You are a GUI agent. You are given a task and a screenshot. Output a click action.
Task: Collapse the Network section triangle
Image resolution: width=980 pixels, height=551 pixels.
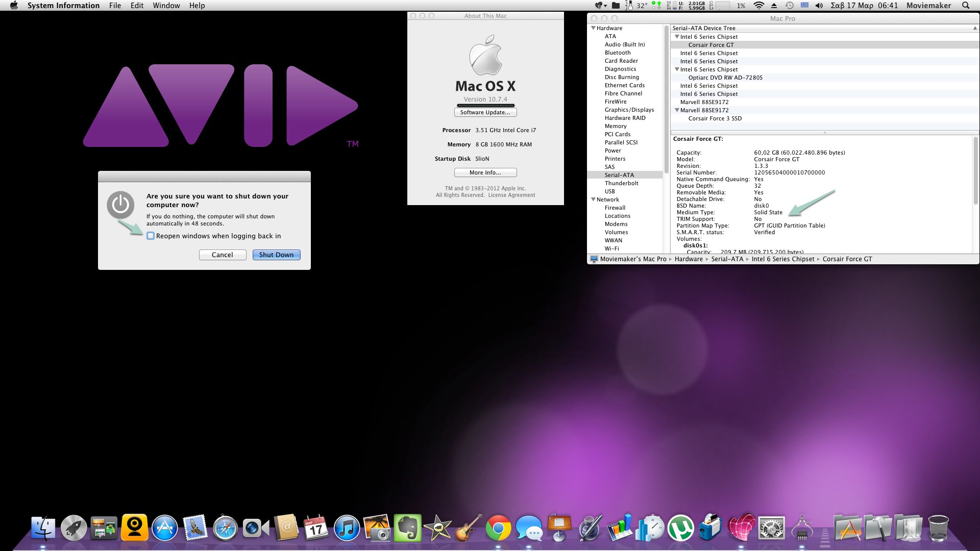(593, 199)
